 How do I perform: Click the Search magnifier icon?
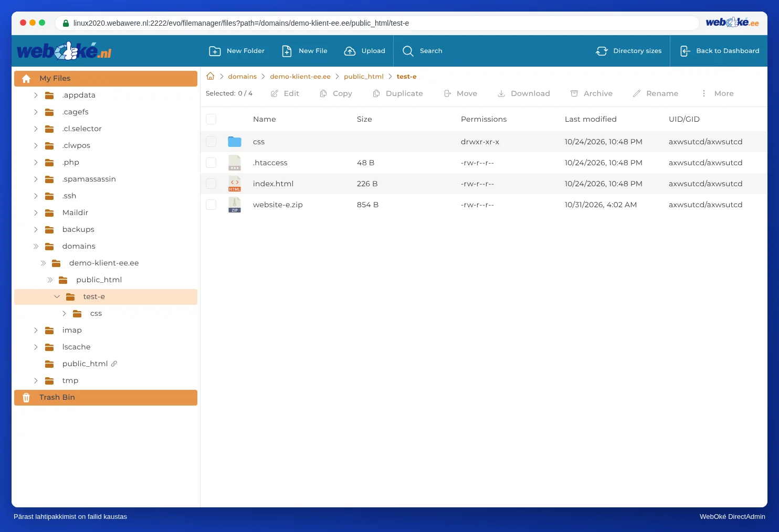pos(408,51)
